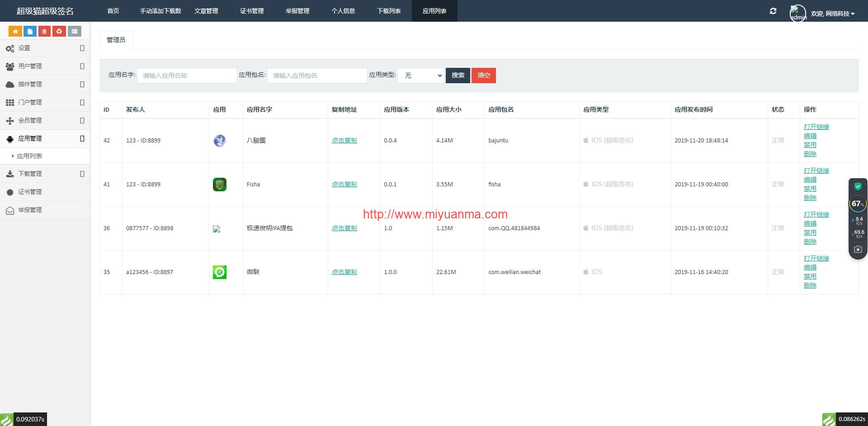
Task: Click the bottom-left green trace icon
Action: coord(7,419)
